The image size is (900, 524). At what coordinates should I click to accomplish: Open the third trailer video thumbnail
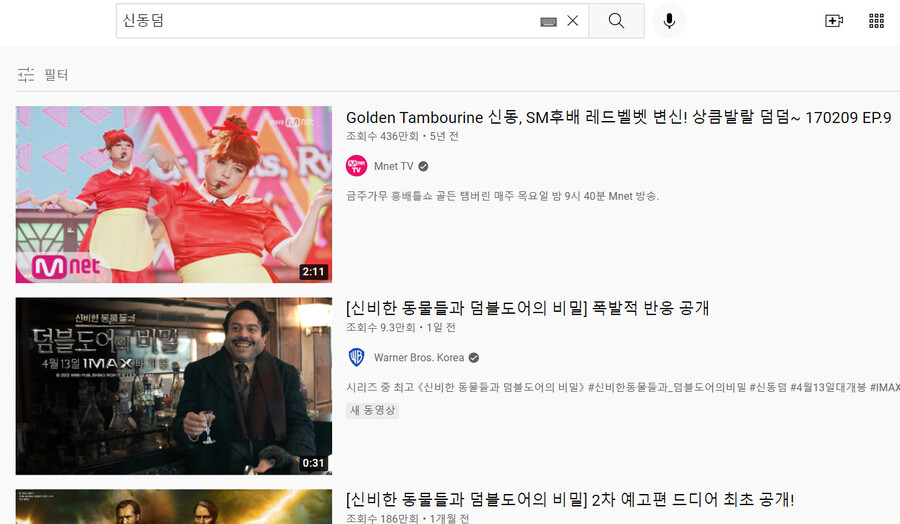click(x=173, y=506)
